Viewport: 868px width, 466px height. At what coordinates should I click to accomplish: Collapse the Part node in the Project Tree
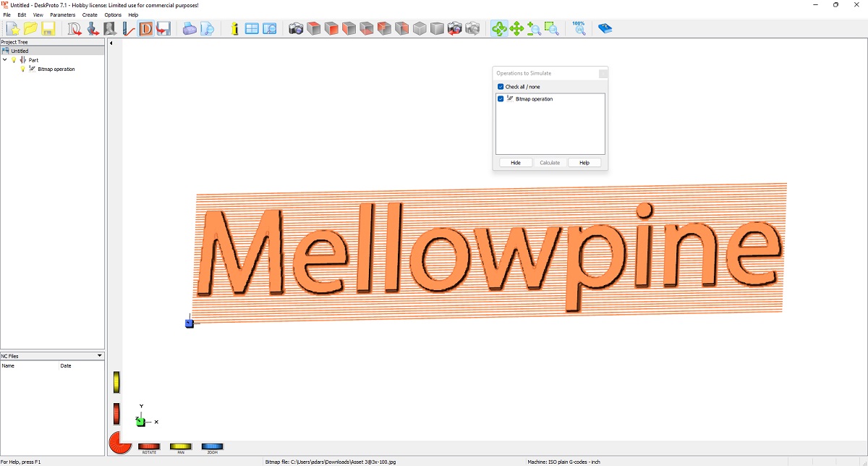coord(5,60)
